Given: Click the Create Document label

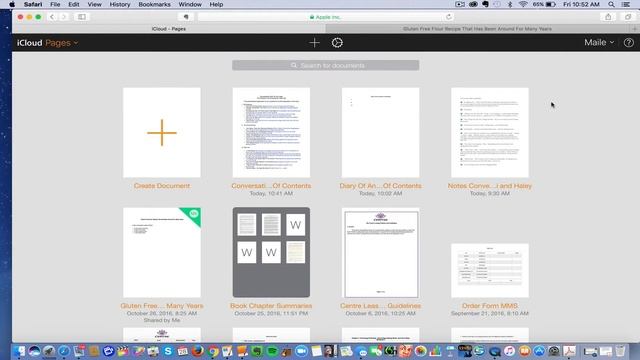Looking at the screenshot, I should click(162, 186).
